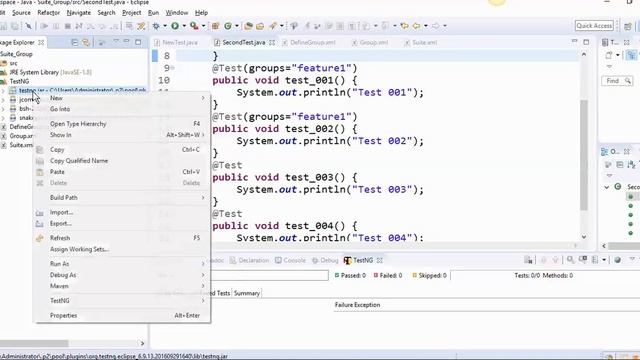The image size is (640, 360).
Task: Click the Last Edit Location arrow icon
Action: coord(404,26)
